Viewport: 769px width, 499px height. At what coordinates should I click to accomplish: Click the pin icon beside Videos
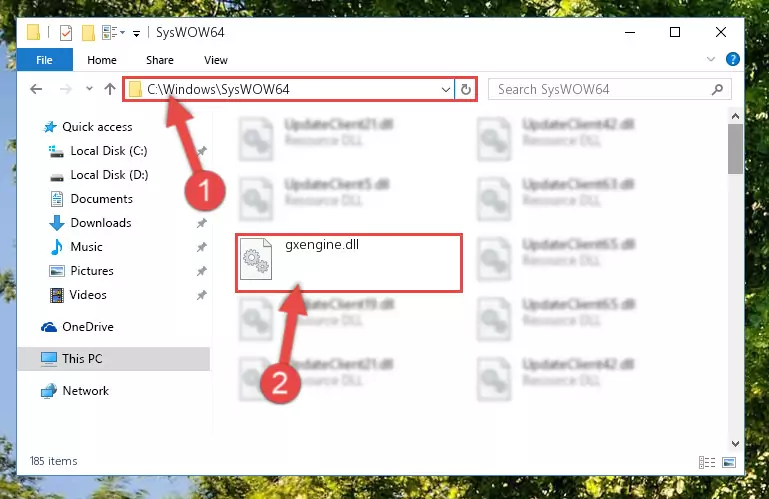pyautogui.click(x=201, y=295)
